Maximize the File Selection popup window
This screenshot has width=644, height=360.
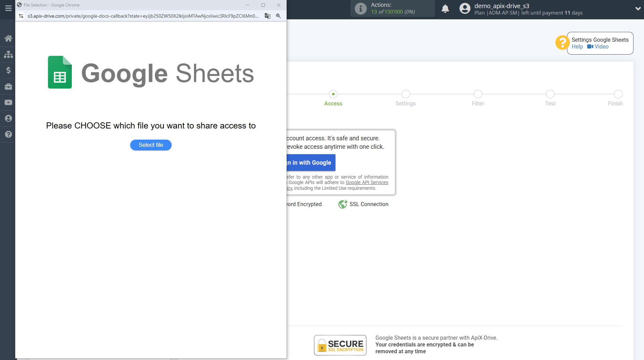[x=263, y=5]
